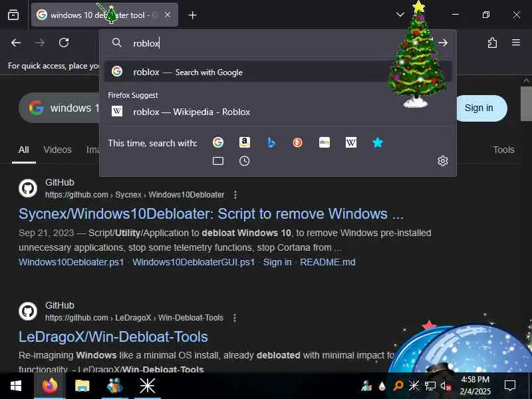Screen dimensions: 532x399
Task: Open the Firefox application menu
Action: coord(516,43)
